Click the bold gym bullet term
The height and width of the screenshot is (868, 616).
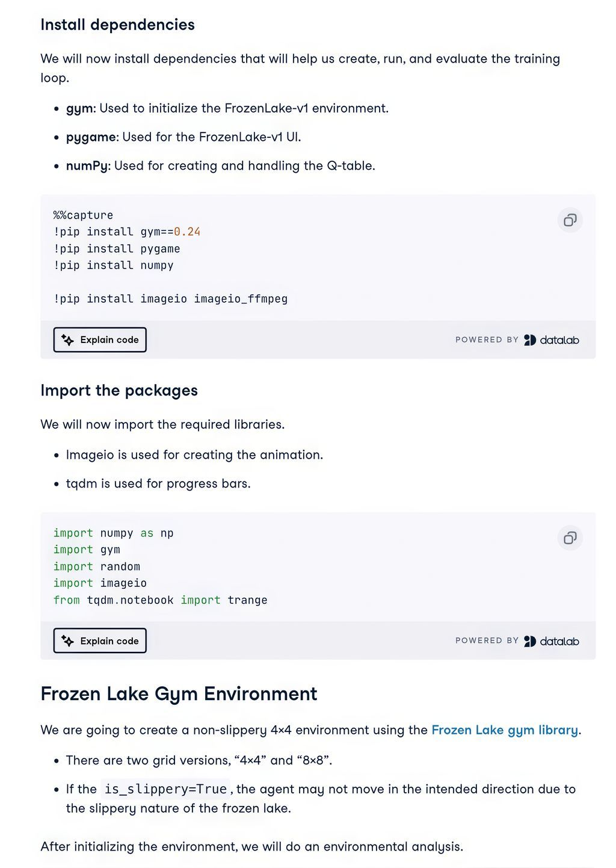[x=79, y=108]
